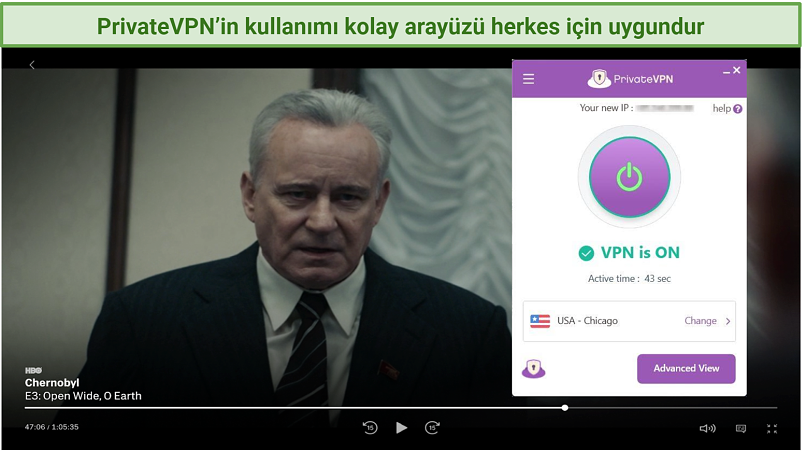
Task: Minimize the PrivateVPN window
Action: pos(726,73)
